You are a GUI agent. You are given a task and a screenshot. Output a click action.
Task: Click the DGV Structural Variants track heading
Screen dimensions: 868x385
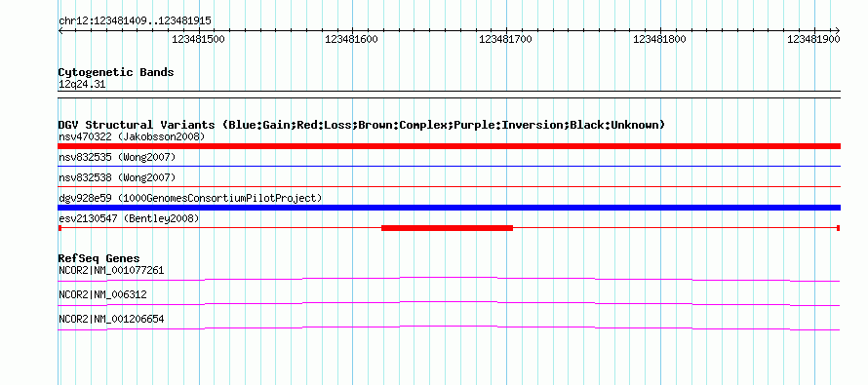pyautogui.click(x=362, y=125)
